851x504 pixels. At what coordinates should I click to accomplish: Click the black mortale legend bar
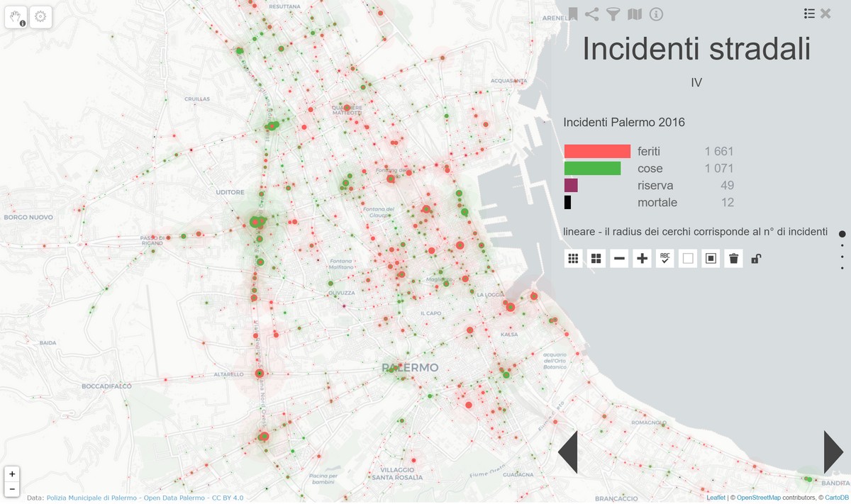click(567, 202)
